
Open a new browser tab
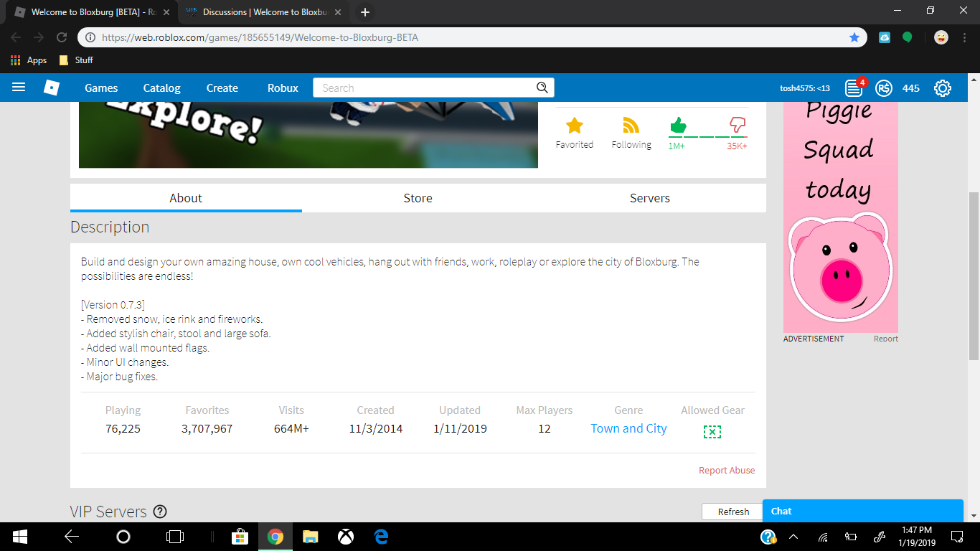coord(365,12)
